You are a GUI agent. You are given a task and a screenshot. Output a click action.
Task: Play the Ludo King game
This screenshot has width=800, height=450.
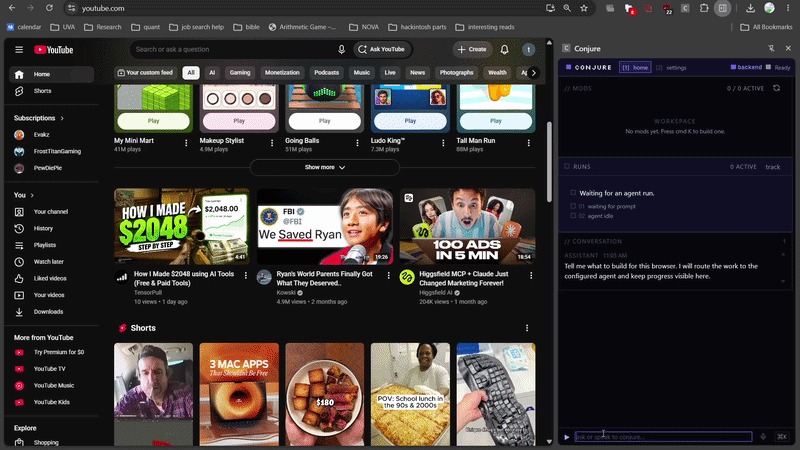pyautogui.click(x=410, y=121)
